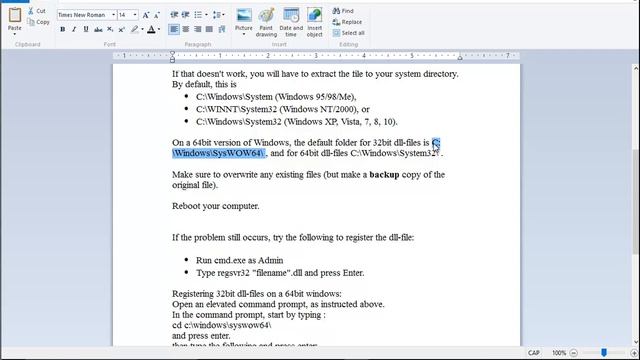640x360 pixels.
Task: Click the "Type regsvr32" bullet line
Action: click(280, 273)
